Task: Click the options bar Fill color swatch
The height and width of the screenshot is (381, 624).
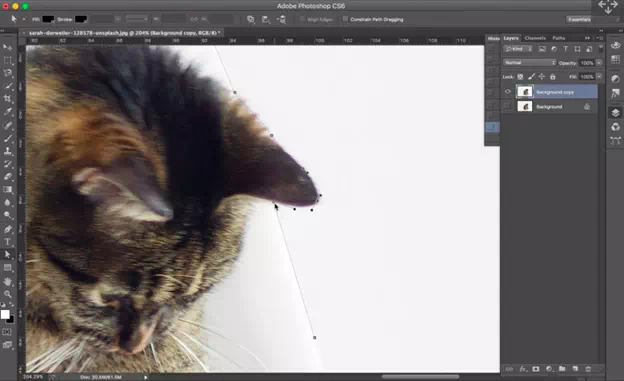Action: (48, 19)
